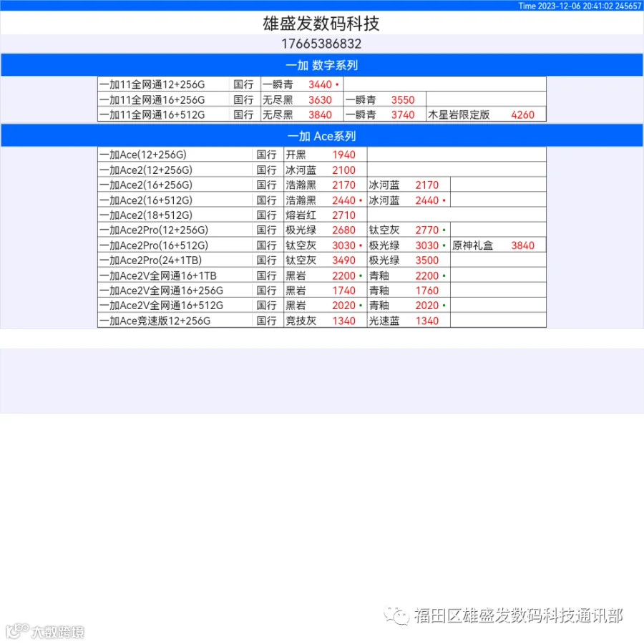644x644 pixels.
Task: Click the 竞技灰 color label
Action: point(301,321)
